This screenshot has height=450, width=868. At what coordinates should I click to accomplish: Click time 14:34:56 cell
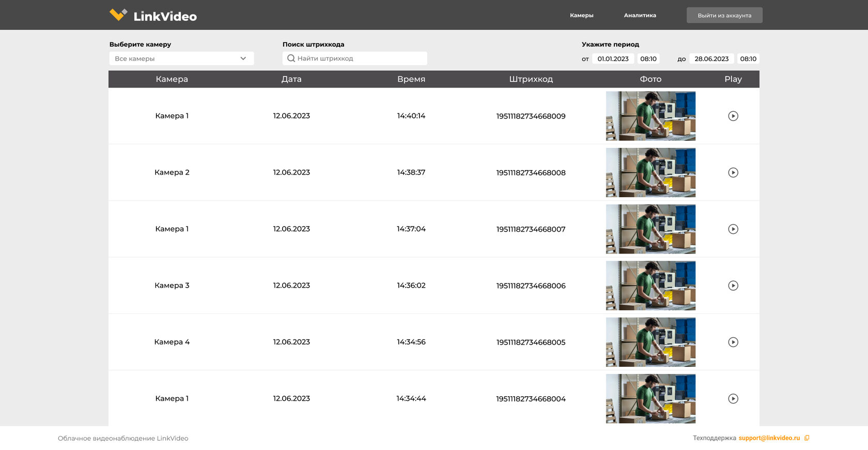coord(411,342)
